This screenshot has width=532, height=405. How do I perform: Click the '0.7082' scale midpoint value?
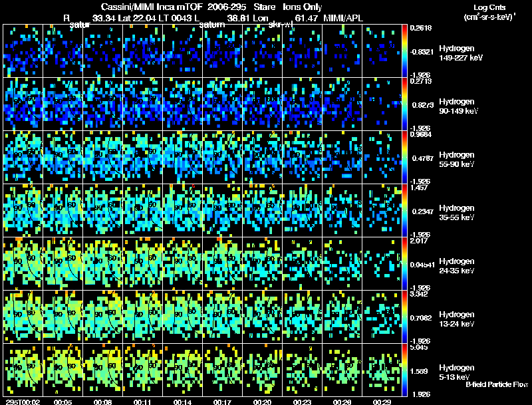click(x=422, y=318)
